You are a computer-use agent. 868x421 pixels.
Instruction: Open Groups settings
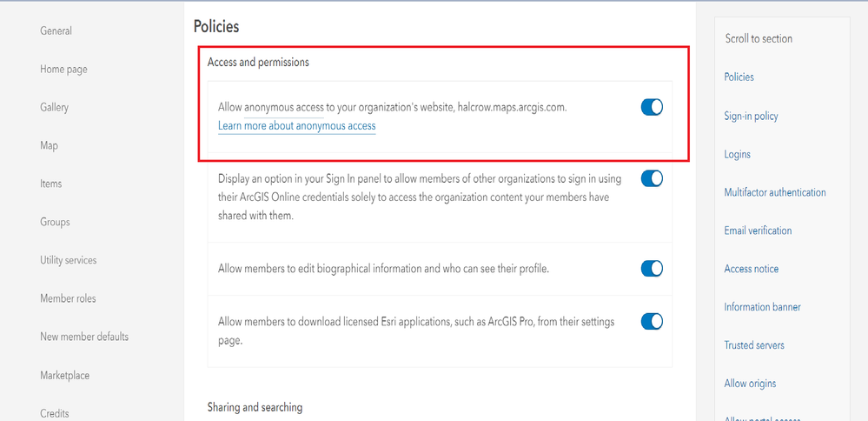click(x=54, y=223)
